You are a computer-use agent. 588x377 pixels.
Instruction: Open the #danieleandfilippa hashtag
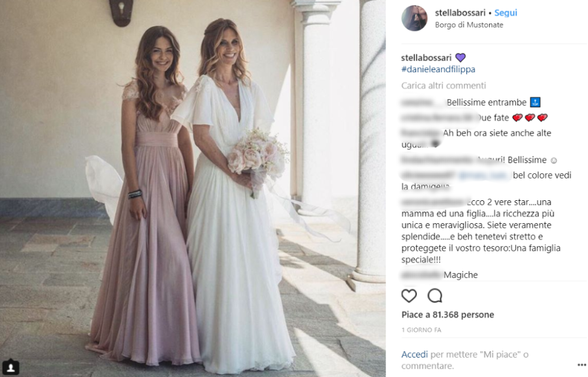coord(438,69)
